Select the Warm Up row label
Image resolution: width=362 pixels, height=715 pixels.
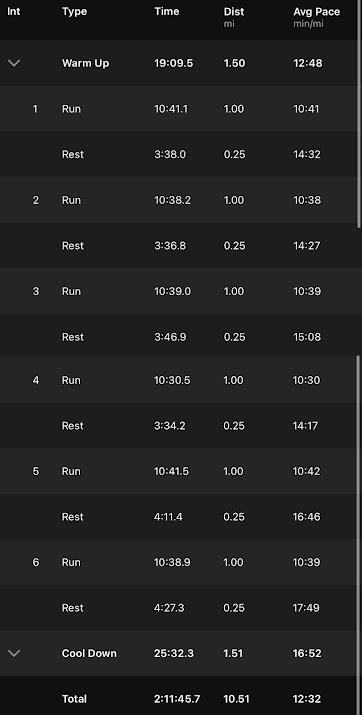[85, 63]
